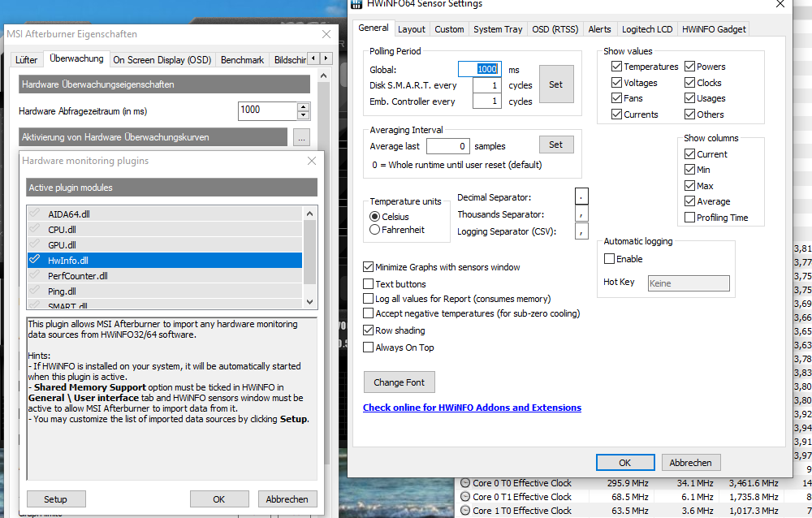Screen dimensions: 812x518
Task: Toggle the PerfCounter.dll plugin checkmark
Action: click(35, 275)
